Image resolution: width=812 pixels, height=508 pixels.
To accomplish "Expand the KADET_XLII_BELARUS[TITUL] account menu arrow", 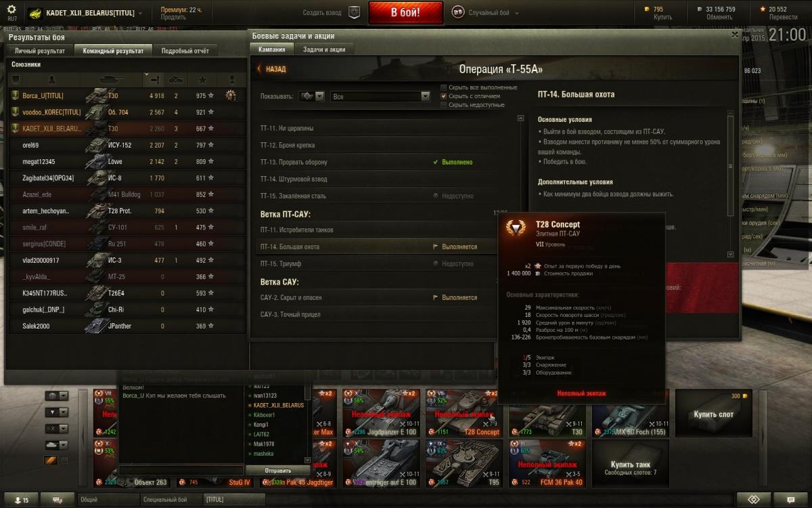I will [140, 13].
